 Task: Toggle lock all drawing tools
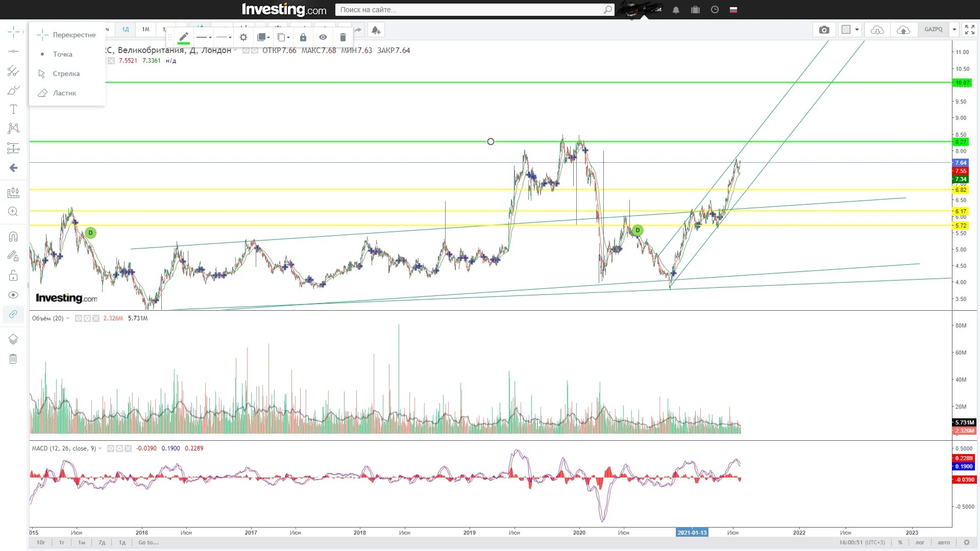13,275
